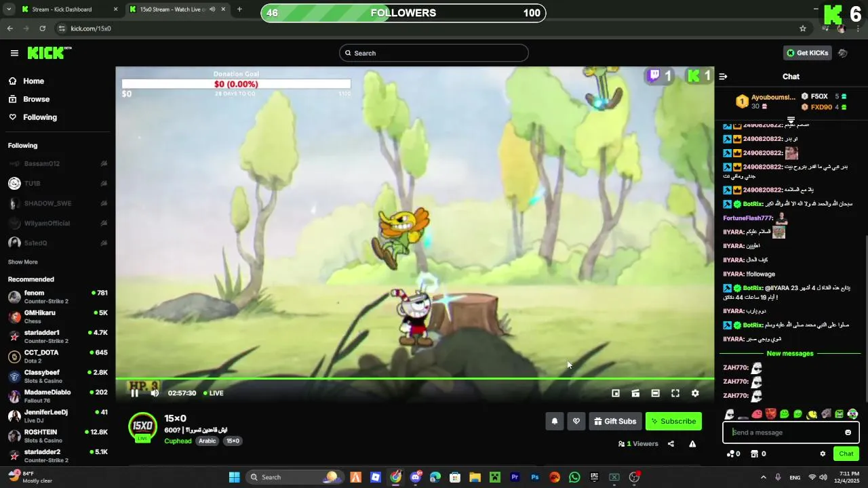Open recommended channel CCT_DOTA
Image resolution: width=868 pixels, height=488 pixels.
(x=58, y=357)
